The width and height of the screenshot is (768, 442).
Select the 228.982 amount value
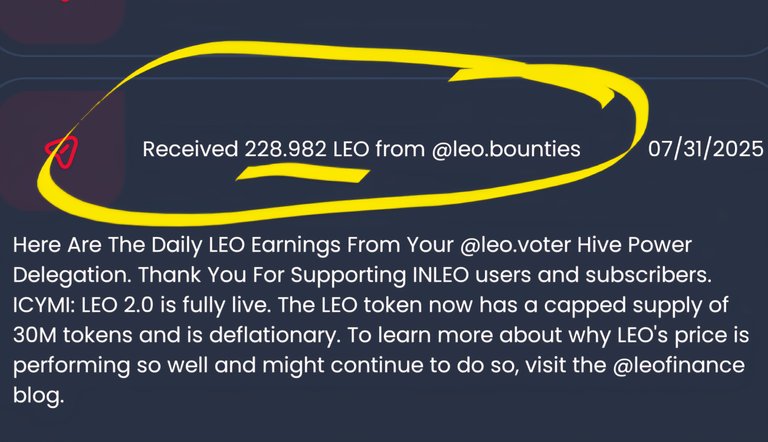coord(285,149)
